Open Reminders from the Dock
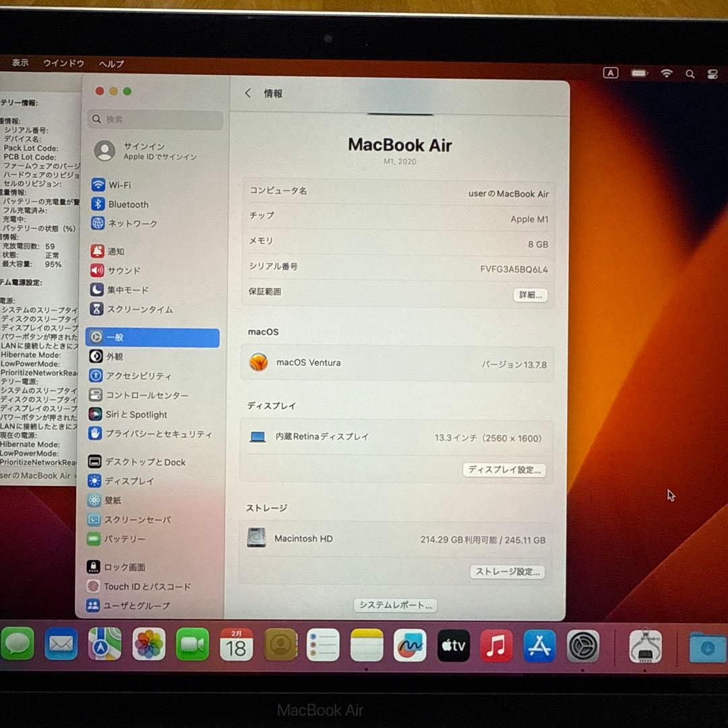728x728 pixels. coord(323,645)
